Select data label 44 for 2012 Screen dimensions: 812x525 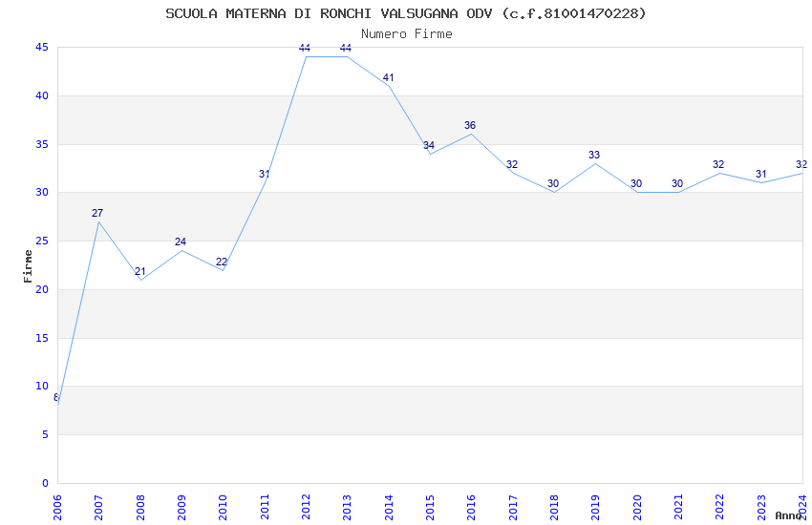pos(305,48)
